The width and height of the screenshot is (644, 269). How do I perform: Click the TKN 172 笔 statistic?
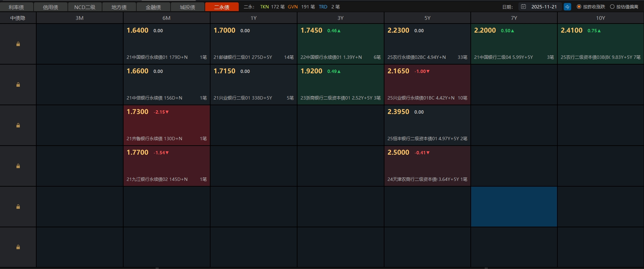272,7
